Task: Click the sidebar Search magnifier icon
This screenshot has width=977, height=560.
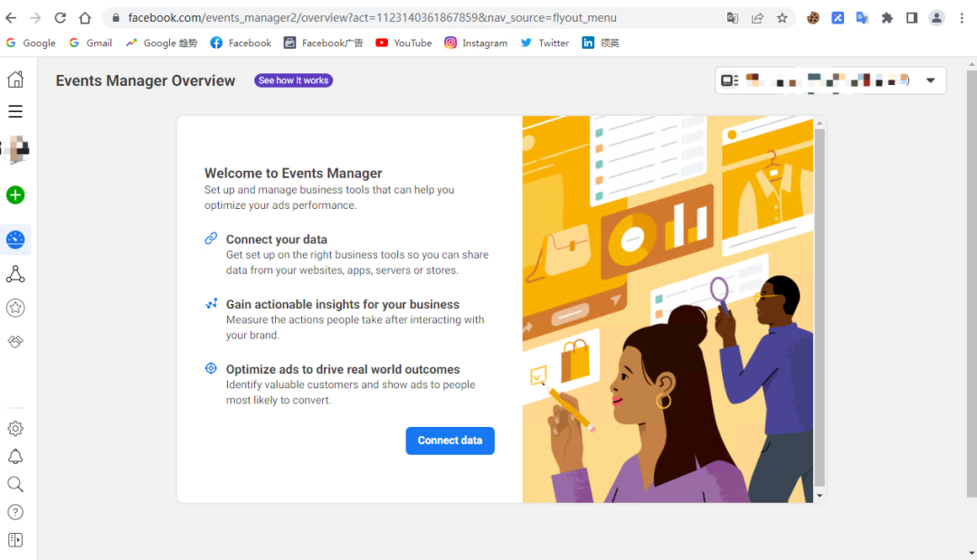Action: (x=15, y=484)
